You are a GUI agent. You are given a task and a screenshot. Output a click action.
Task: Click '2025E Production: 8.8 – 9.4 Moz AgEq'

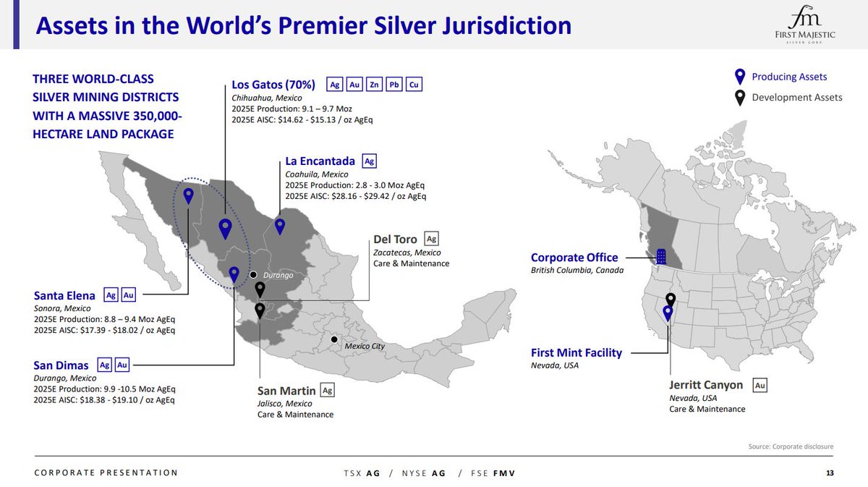coord(104,319)
